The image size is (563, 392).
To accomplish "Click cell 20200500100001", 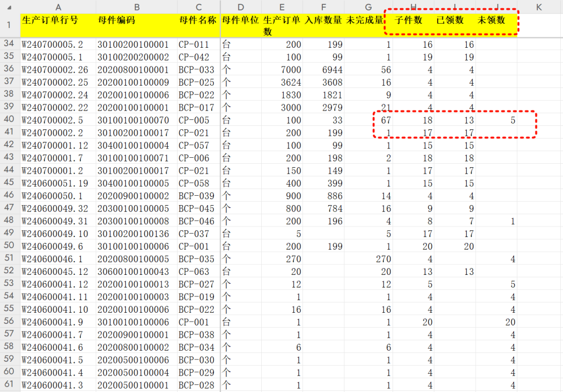I will pyautogui.click(x=137, y=385).
